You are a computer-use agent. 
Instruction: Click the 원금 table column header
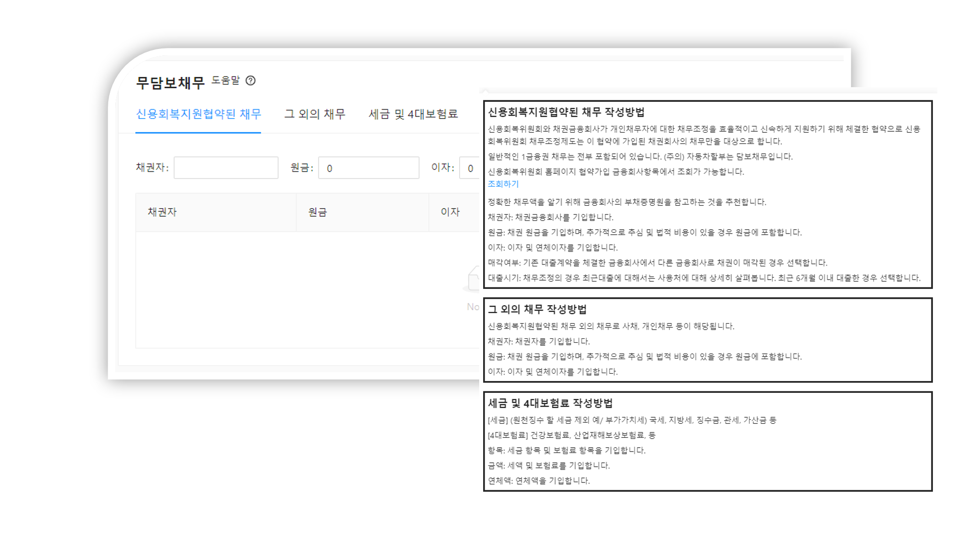[363, 212]
